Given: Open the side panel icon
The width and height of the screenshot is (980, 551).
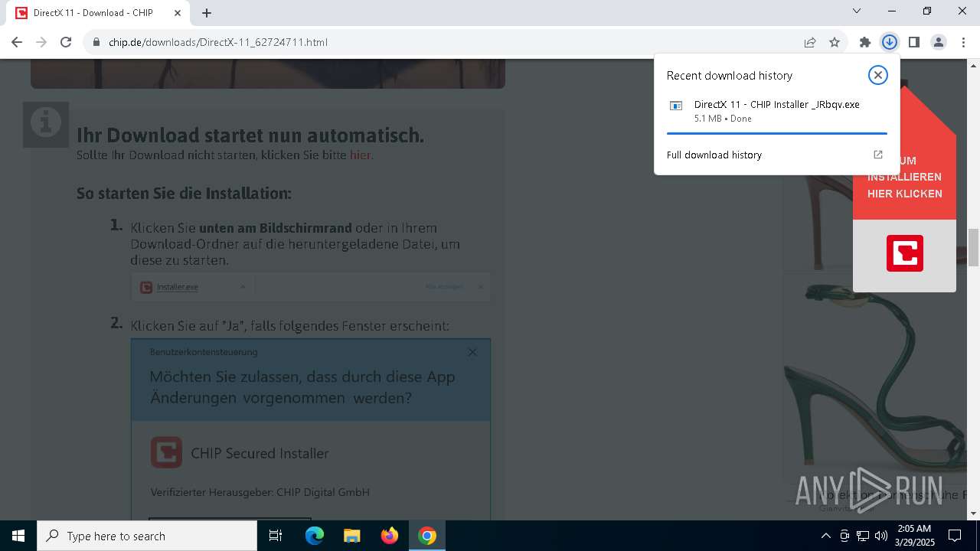Looking at the screenshot, I should [x=914, y=42].
